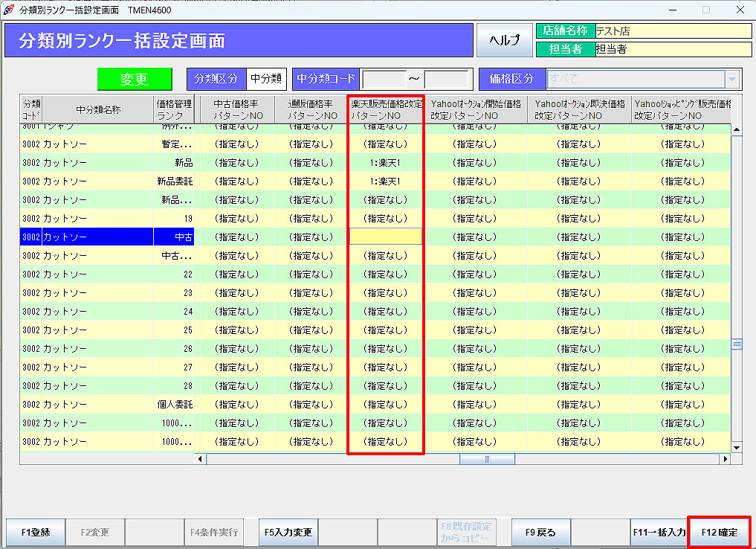Image resolution: width=756 pixels, height=549 pixels.
Task: Click the F9 戻る button
Action: point(540,532)
